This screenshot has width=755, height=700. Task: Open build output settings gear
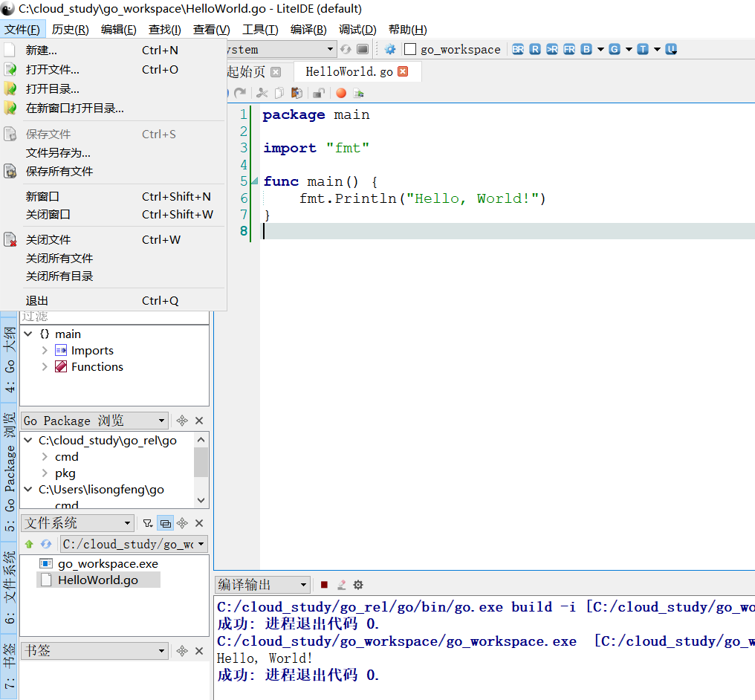click(358, 585)
